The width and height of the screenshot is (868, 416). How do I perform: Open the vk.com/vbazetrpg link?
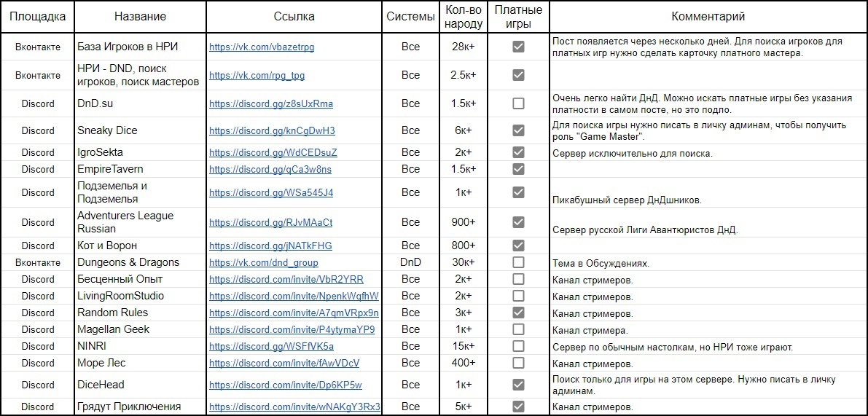click(262, 47)
